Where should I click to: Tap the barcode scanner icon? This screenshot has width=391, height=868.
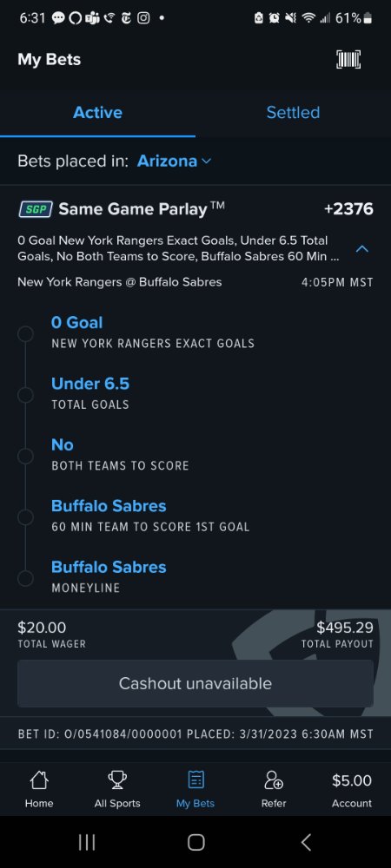(x=348, y=59)
